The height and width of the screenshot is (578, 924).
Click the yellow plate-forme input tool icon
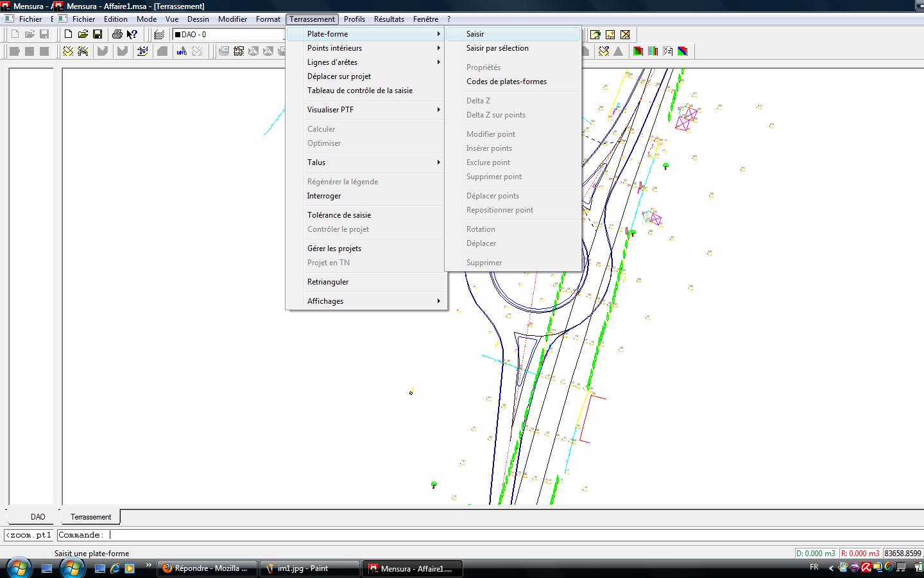(x=68, y=51)
